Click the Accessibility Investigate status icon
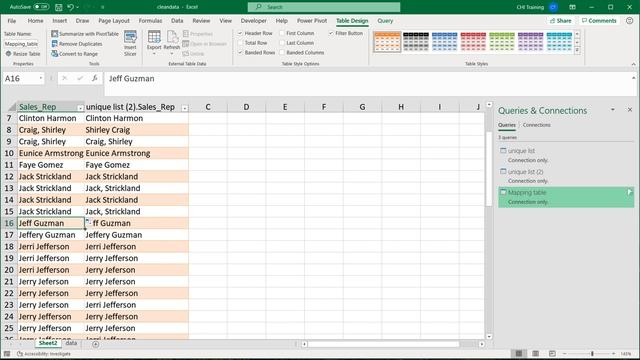This screenshot has height=360, width=640. [x=20, y=354]
